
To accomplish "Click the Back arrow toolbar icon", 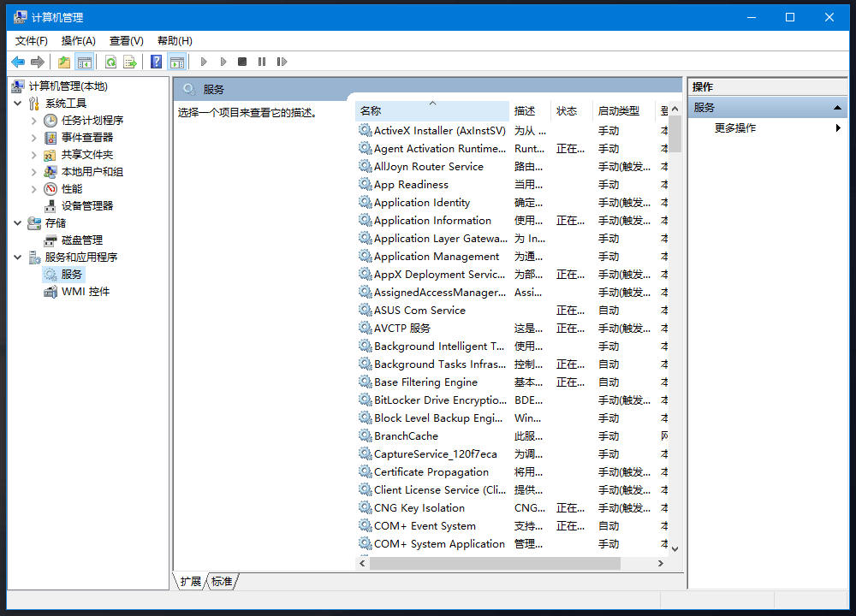I will [x=18, y=62].
